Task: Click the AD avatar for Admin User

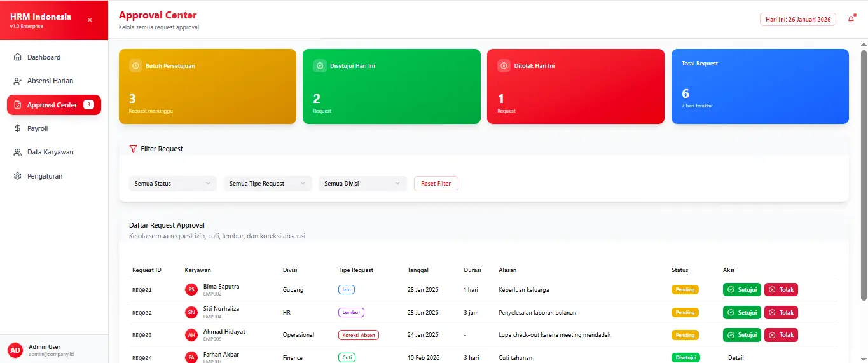Action: (15, 350)
